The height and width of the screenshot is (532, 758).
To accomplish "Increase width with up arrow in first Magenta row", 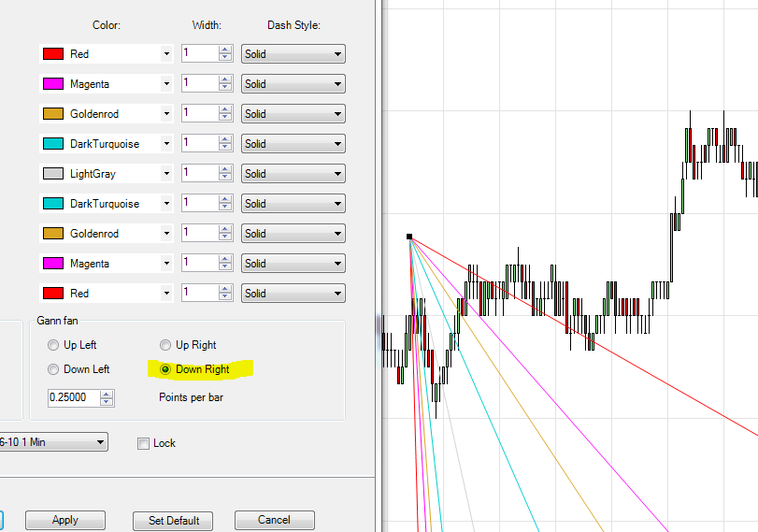I will pyautogui.click(x=225, y=79).
